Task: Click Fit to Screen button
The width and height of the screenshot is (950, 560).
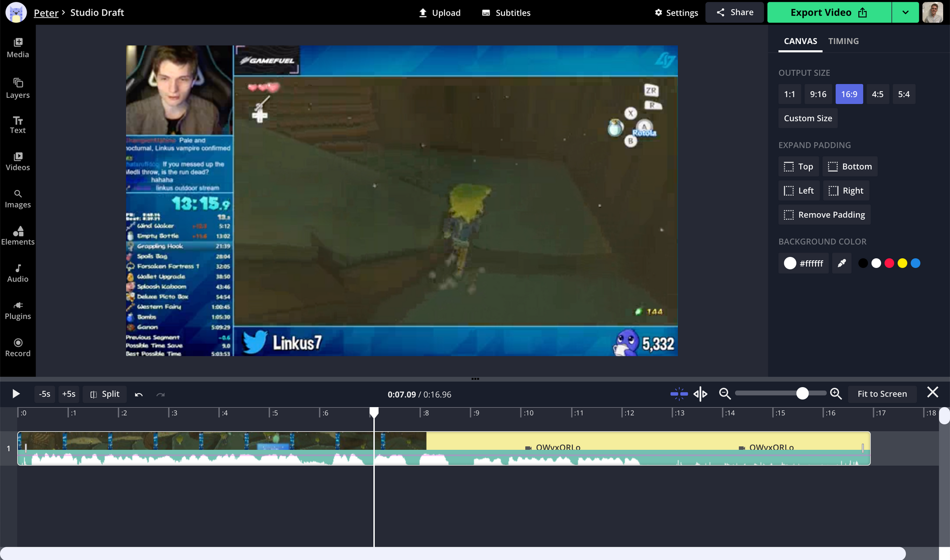Action: [882, 394]
